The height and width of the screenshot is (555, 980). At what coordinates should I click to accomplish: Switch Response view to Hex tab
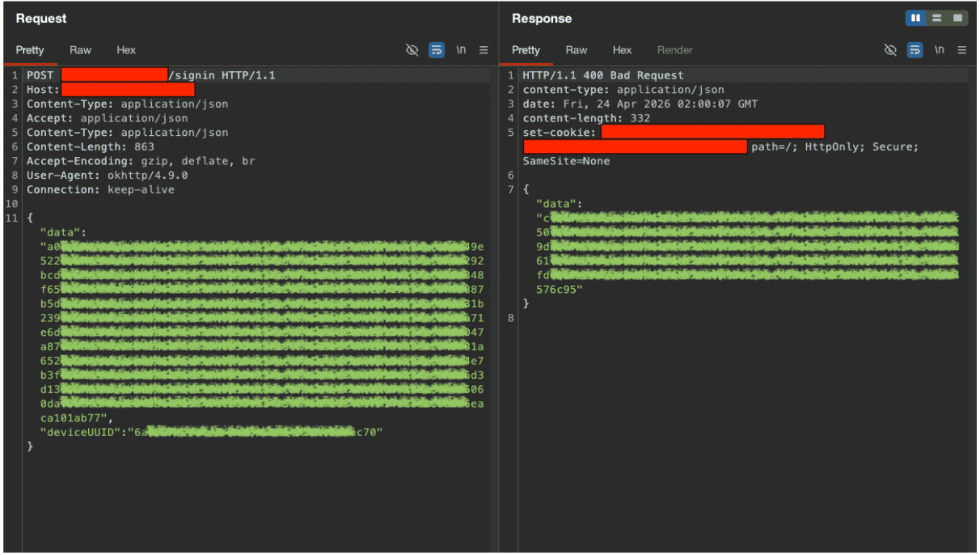[x=622, y=50]
